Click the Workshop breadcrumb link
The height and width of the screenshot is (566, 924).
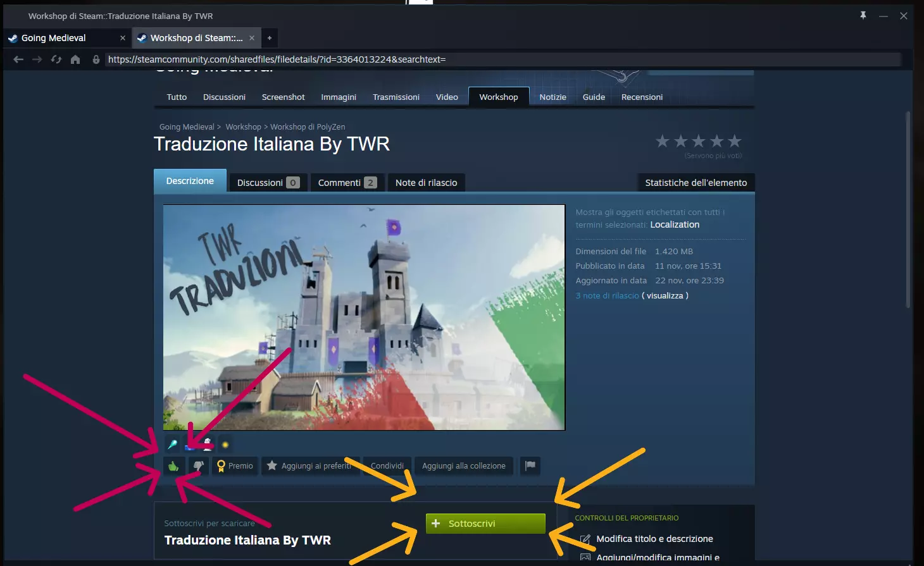click(243, 127)
